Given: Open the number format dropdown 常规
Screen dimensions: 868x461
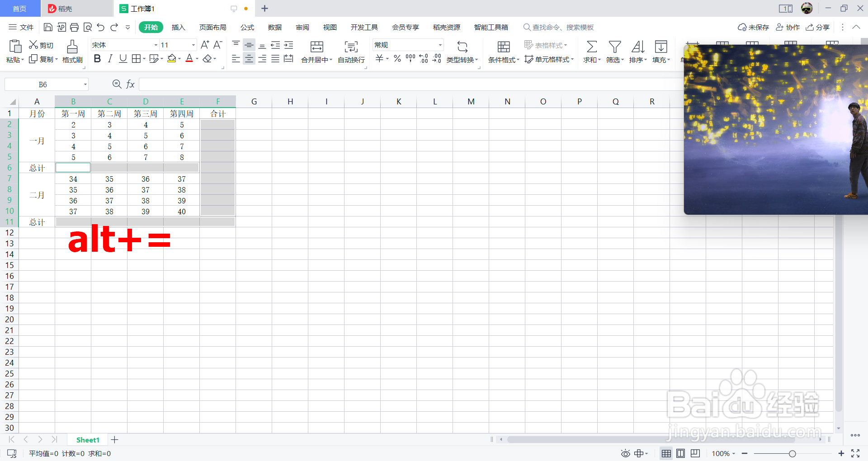Looking at the screenshot, I should 440,45.
